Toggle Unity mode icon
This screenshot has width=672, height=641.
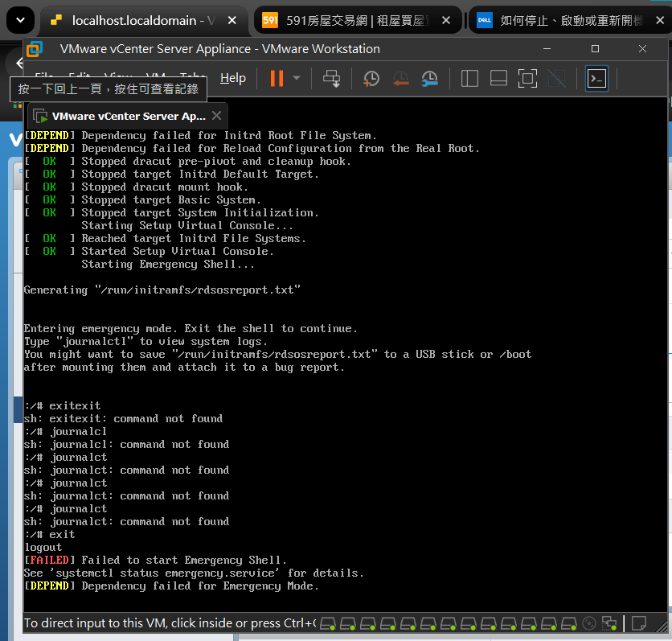click(x=557, y=79)
